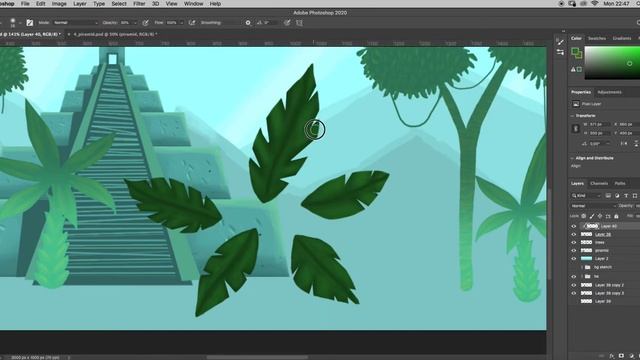Click the clock showing Mon 22:47
Image resolution: width=640 pixels, height=360 pixels.
pyautogui.click(x=616, y=4)
